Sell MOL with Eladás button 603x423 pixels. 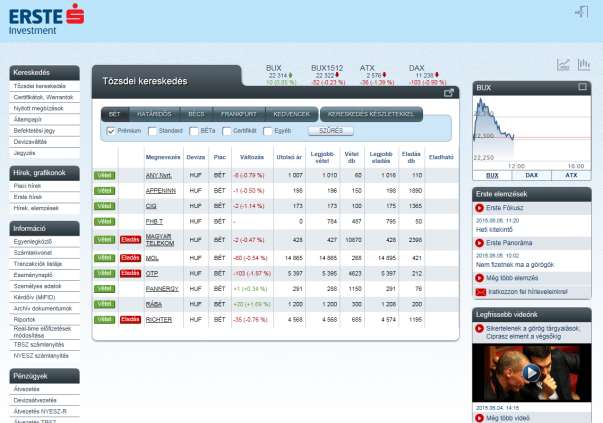coord(130,258)
